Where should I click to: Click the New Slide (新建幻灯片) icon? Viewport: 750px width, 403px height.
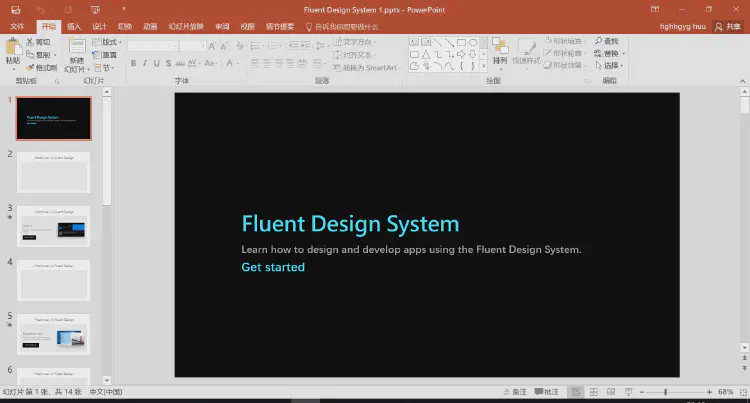77,47
